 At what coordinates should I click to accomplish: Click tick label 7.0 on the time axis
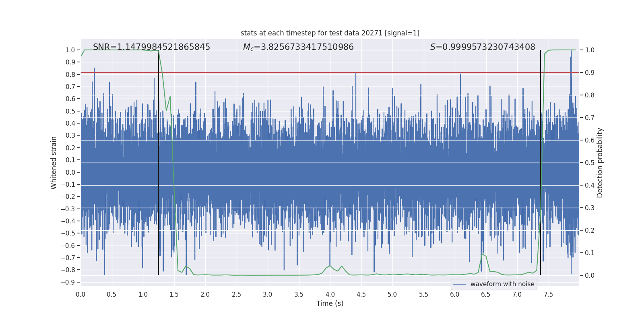click(517, 294)
